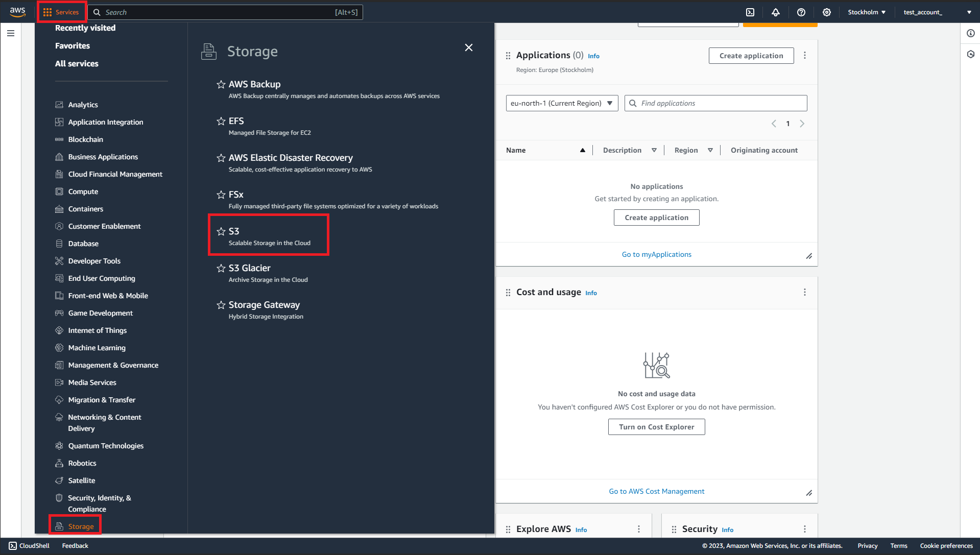Click the AWS logo home icon

coord(17,12)
